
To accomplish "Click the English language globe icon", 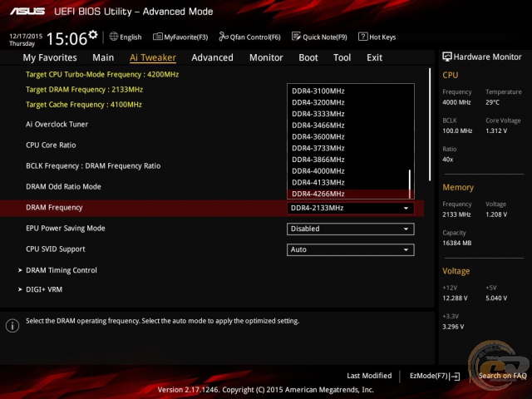I will pos(114,37).
